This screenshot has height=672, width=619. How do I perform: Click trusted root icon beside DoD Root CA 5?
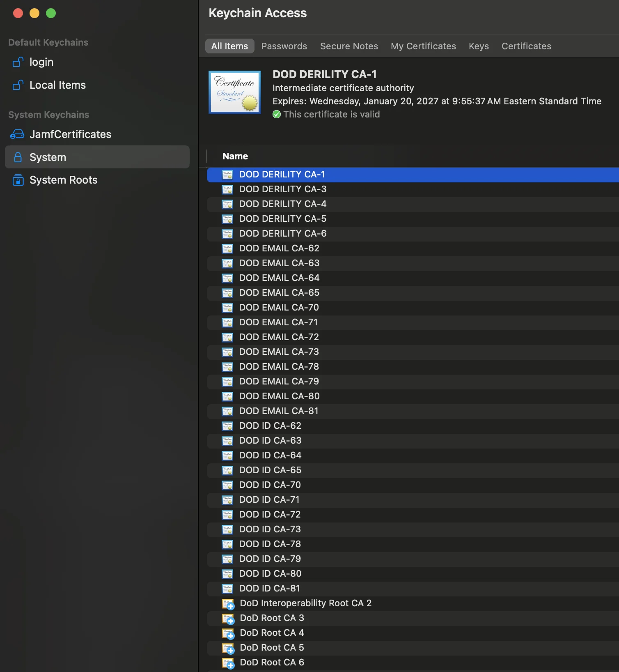click(228, 649)
